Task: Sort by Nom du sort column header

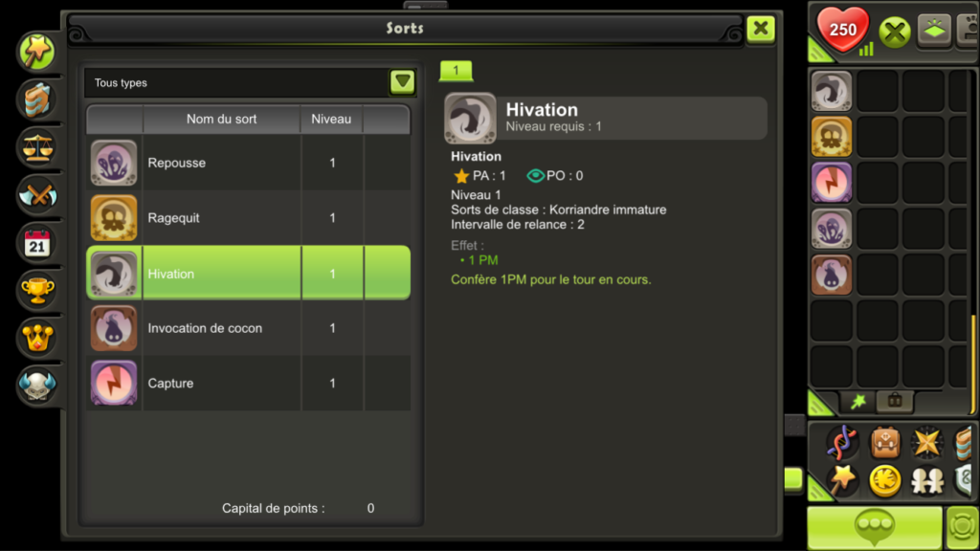Action: click(x=221, y=119)
